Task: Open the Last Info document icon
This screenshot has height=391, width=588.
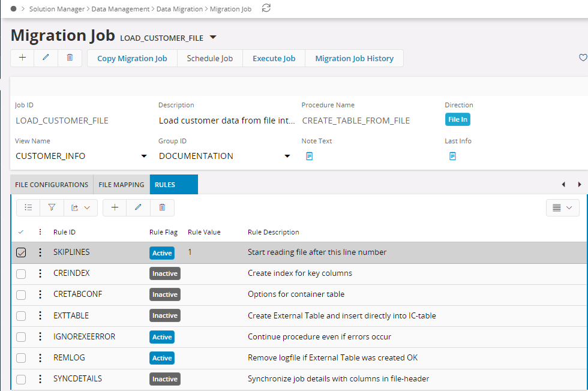Action: (452, 156)
